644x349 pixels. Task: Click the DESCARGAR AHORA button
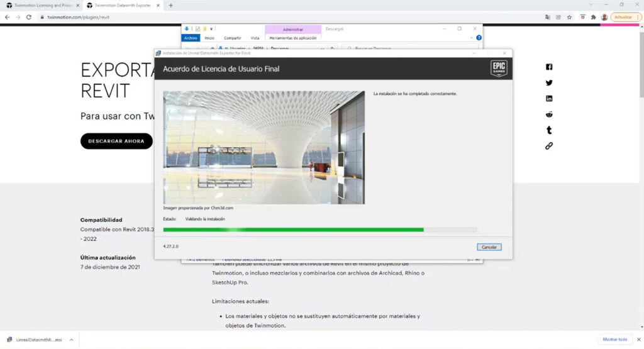(116, 141)
